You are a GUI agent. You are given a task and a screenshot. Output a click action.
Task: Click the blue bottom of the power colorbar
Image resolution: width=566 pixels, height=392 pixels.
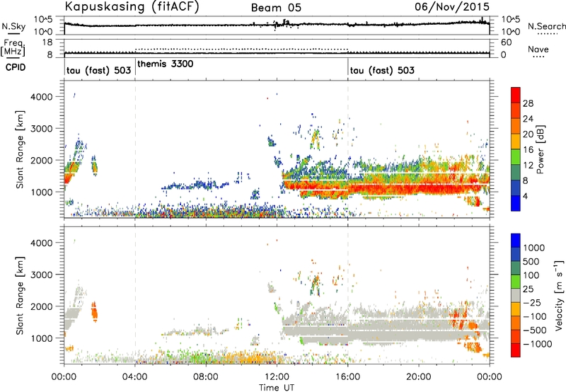click(x=516, y=203)
